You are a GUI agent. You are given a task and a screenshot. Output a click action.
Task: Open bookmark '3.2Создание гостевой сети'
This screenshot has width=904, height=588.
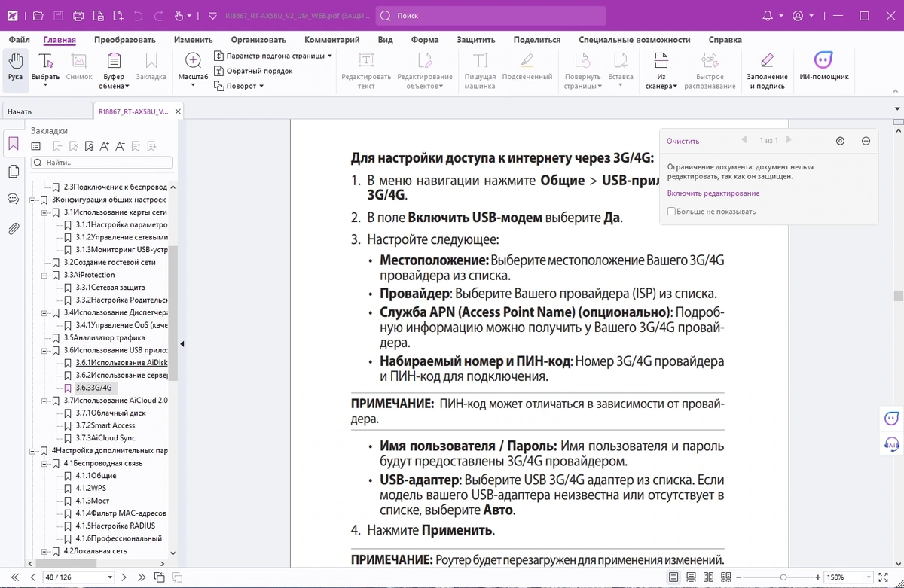point(109,262)
